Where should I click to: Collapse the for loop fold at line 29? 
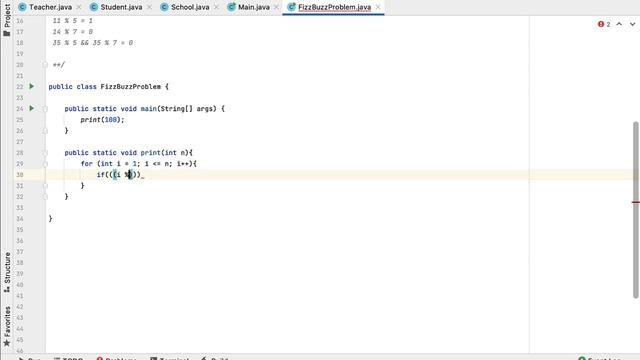(x=45, y=164)
